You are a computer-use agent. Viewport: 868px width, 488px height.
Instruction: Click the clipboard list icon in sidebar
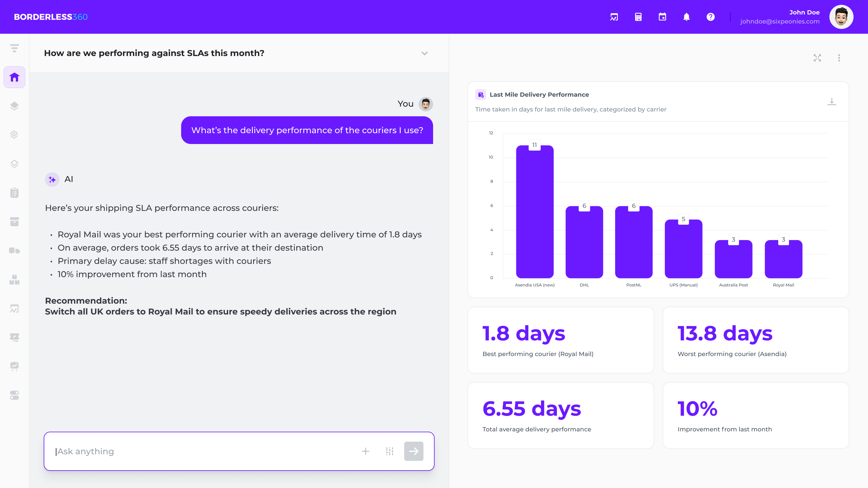coord(14,193)
